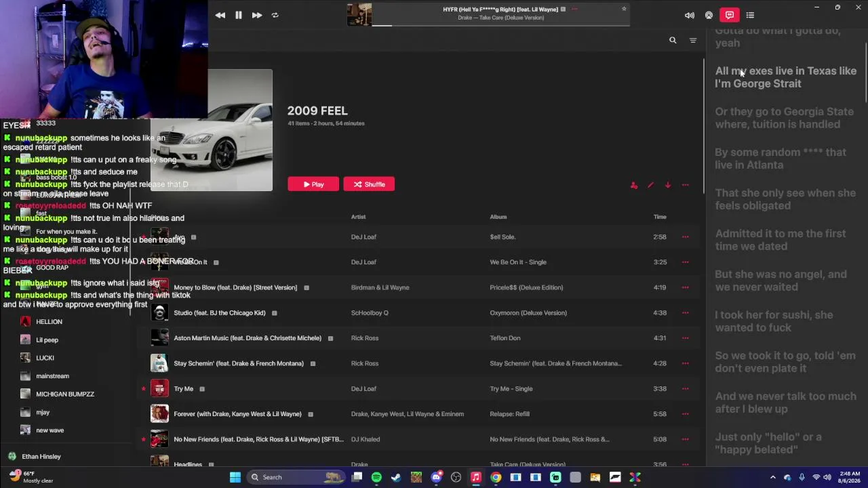Open Google Chrome from the taskbar

[496, 477]
